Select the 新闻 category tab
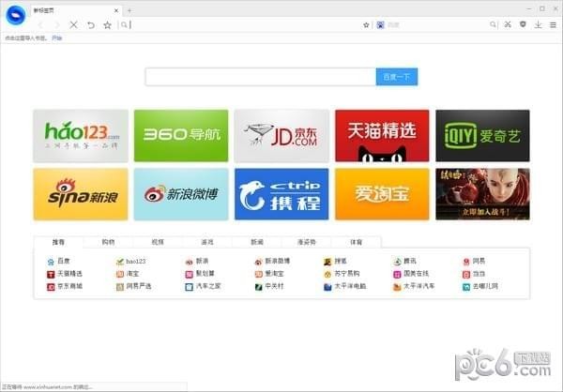This screenshot has width=563, height=392. click(256, 242)
